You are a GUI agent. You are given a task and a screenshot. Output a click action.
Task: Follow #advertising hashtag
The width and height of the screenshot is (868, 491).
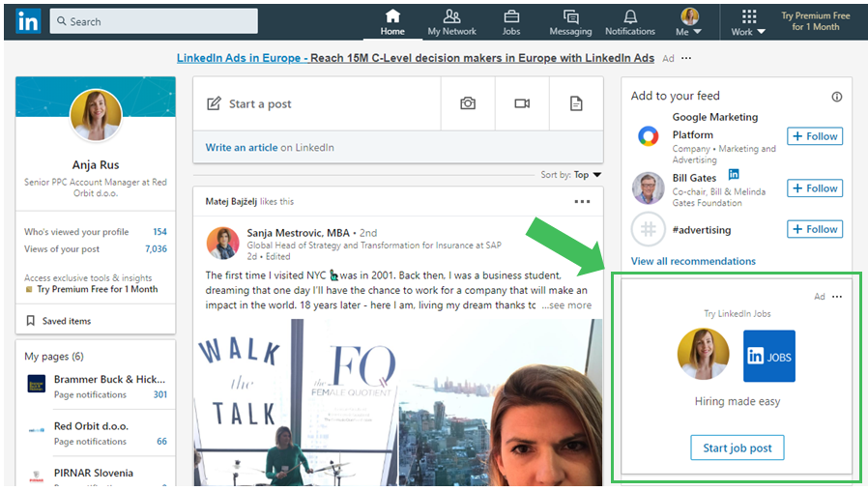click(x=815, y=229)
